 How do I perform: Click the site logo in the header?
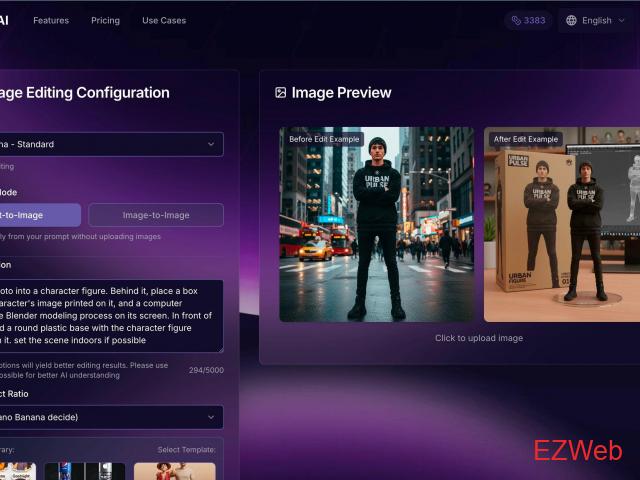tap(4, 20)
